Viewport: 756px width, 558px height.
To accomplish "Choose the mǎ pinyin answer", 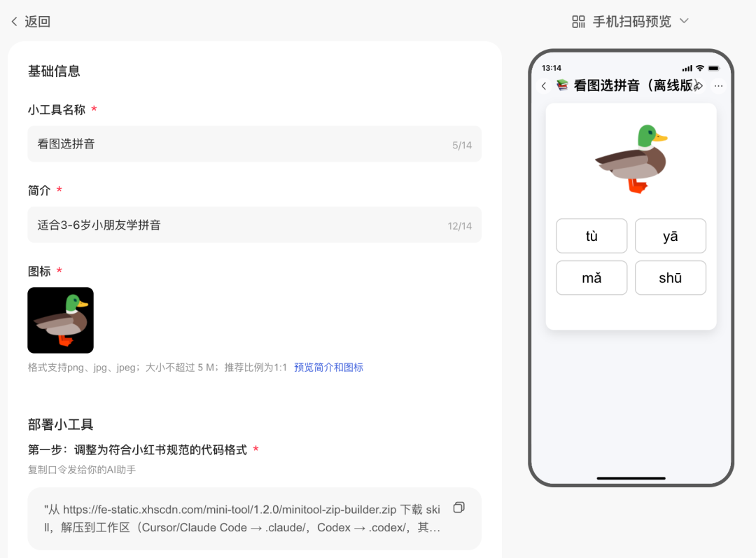I will click(591, 278).
